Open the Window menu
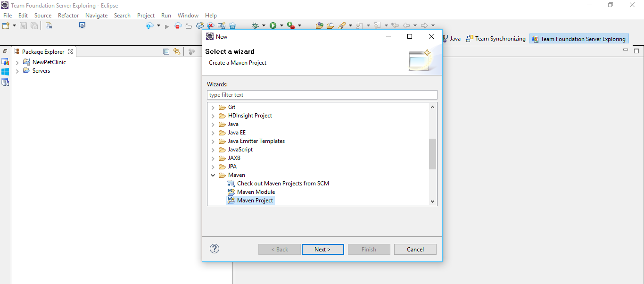 click(188, 15)
